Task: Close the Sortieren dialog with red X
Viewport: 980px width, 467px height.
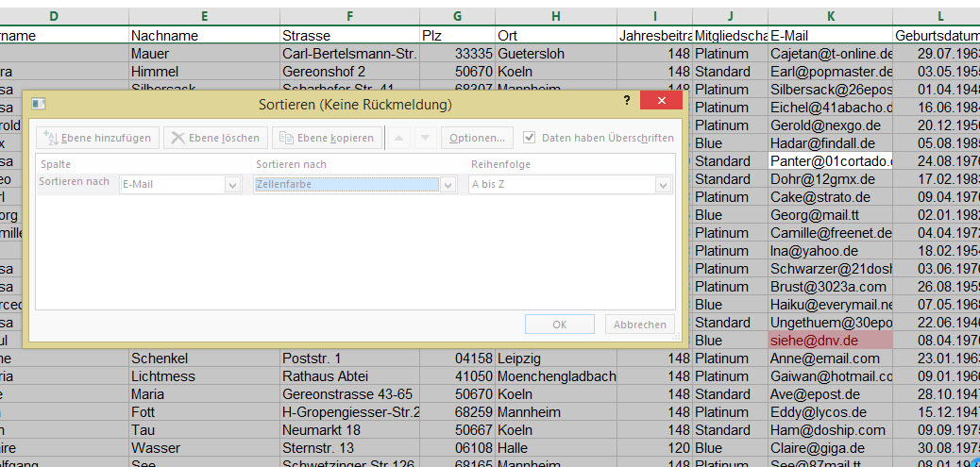Action: pos(660,100)
